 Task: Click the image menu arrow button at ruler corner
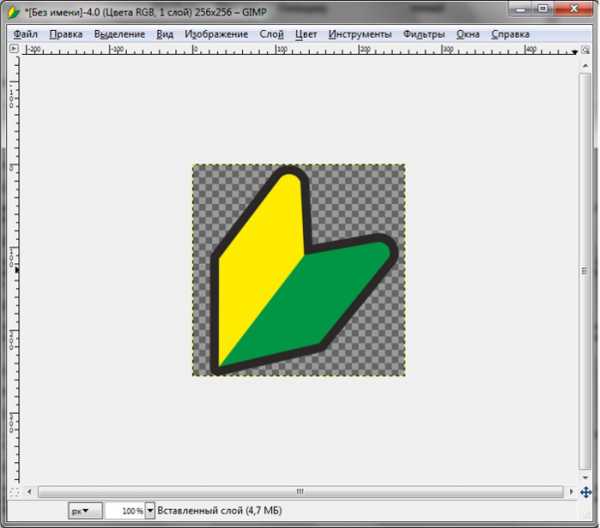click(14, 49)
